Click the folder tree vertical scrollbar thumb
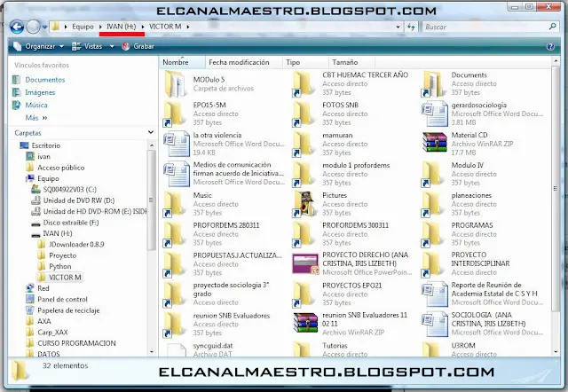Screen dimensions: 568x392 coord(151,200)
